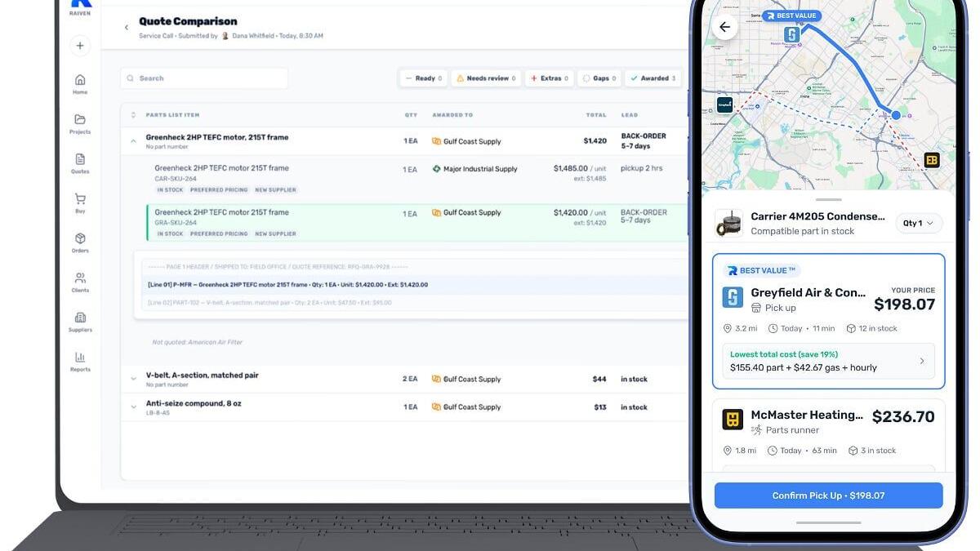Open Reports in the sidebar
The width and height of the screenshot is (980, 551).
tap(80, 361)
